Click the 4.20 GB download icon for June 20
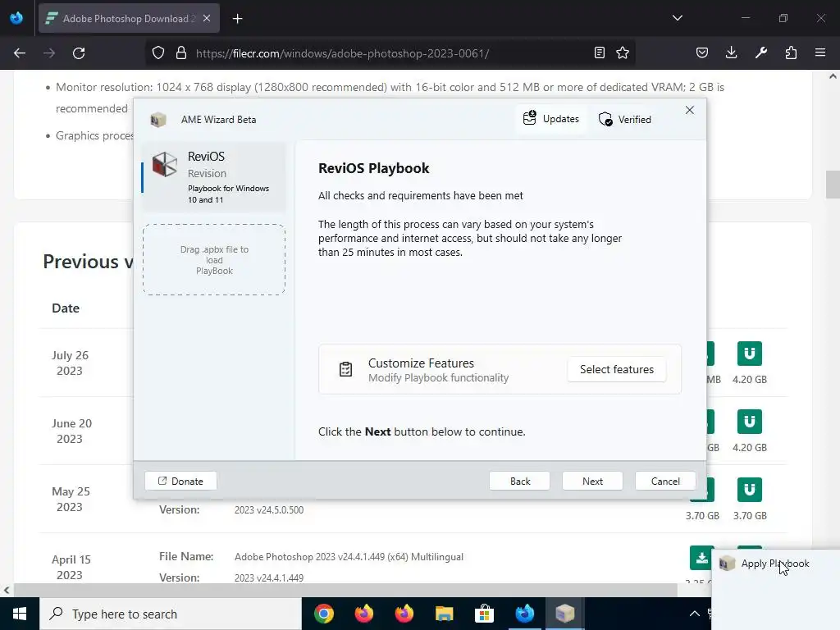Image resolution: width=840 pixels, height=630 pixels. (750, 422)
